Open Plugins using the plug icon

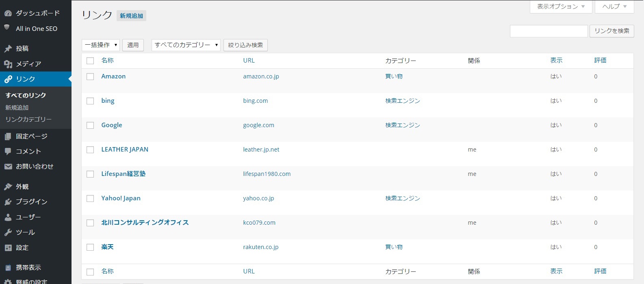[x=8, y=202]
